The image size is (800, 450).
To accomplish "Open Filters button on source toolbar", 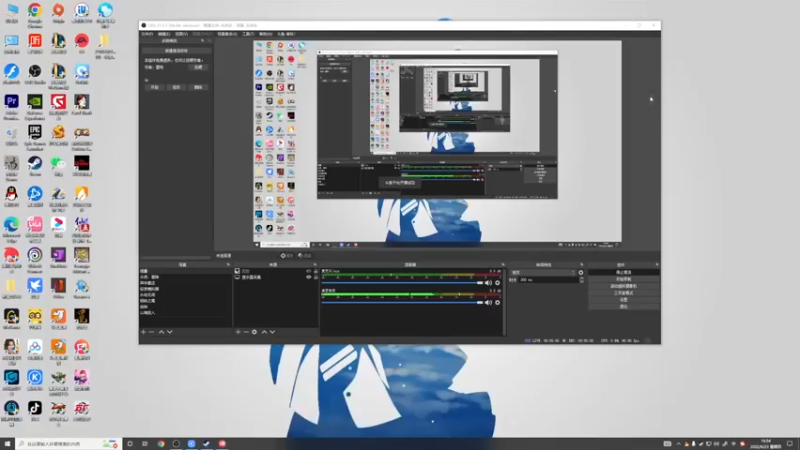I will [305, 256].
